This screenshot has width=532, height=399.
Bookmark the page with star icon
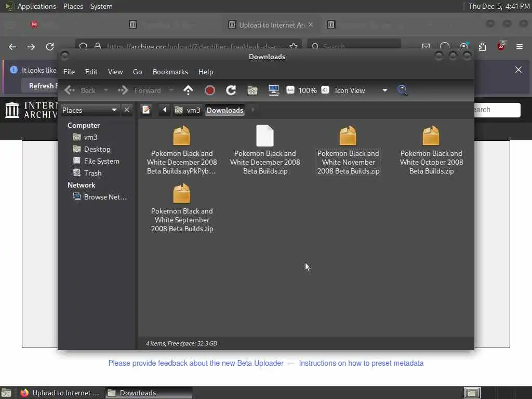click(294, 46)
